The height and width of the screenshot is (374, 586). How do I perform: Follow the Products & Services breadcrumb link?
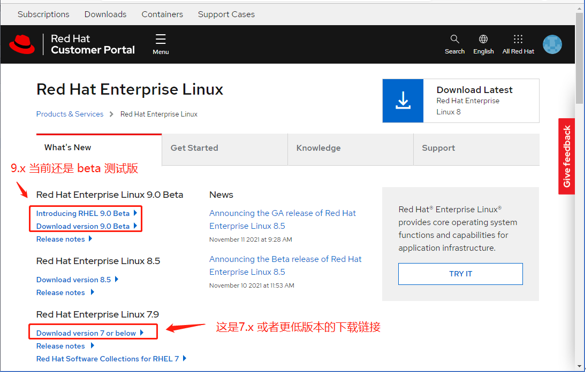(70, 114)
